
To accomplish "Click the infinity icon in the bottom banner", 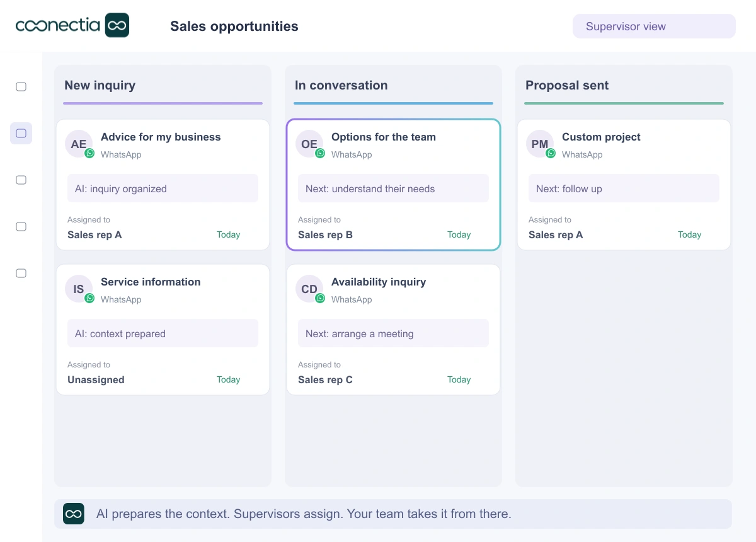I will pyautogui.click(x=74, y=514).
